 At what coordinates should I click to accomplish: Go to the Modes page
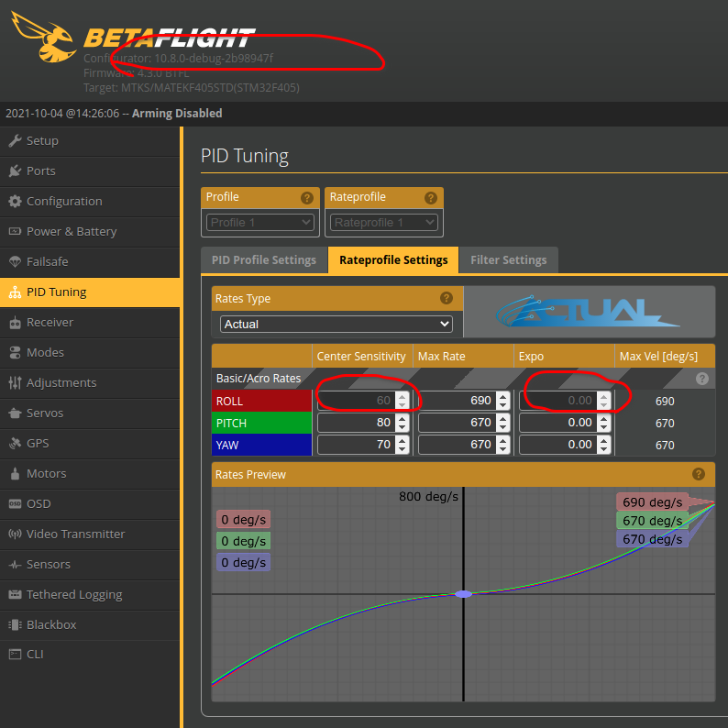[x=90, y=352]
